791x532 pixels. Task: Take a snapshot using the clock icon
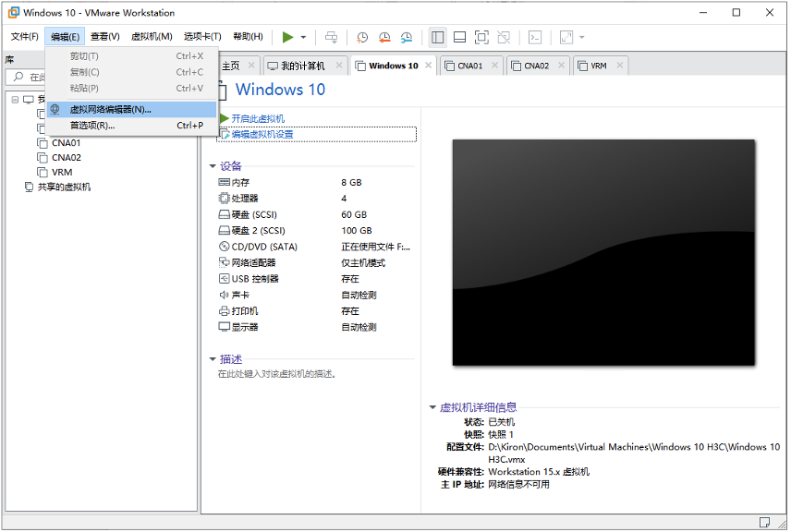[362, 37]
